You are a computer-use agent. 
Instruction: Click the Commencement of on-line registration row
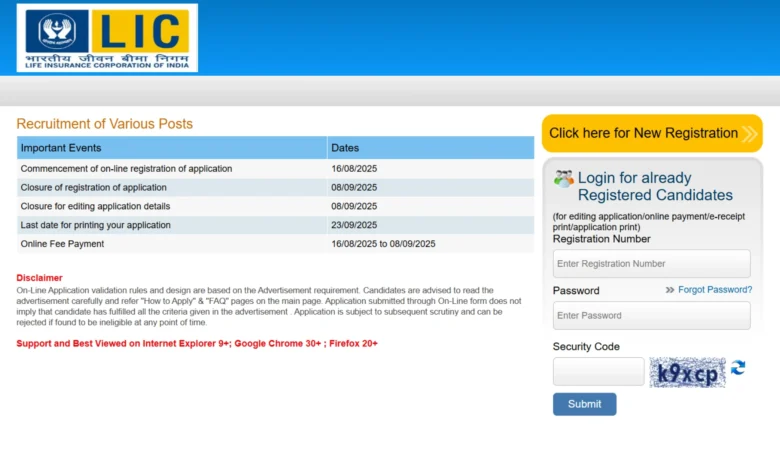(x=275, y=169)
